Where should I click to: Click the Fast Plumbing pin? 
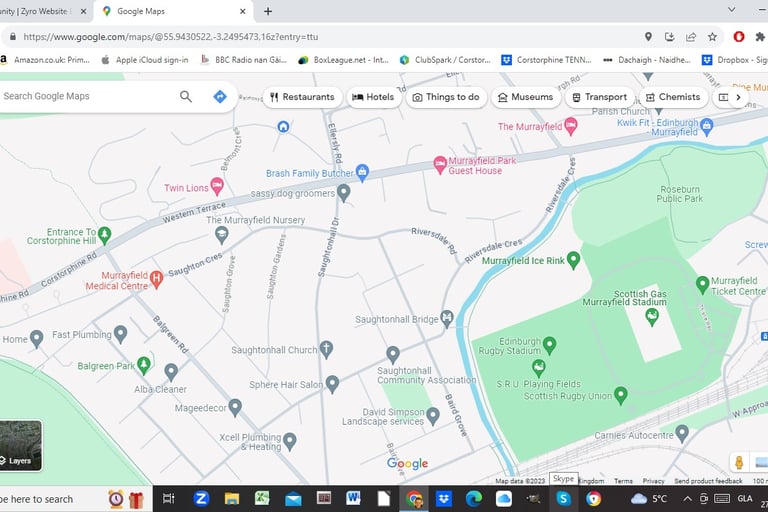[x=120, y=334]
